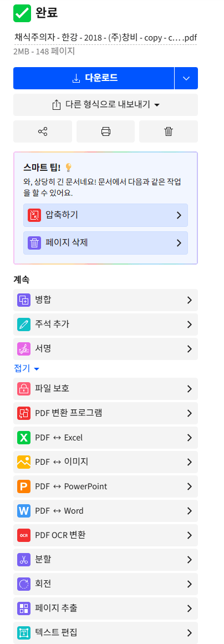Collapse the list with 접기

pos(26,368)
